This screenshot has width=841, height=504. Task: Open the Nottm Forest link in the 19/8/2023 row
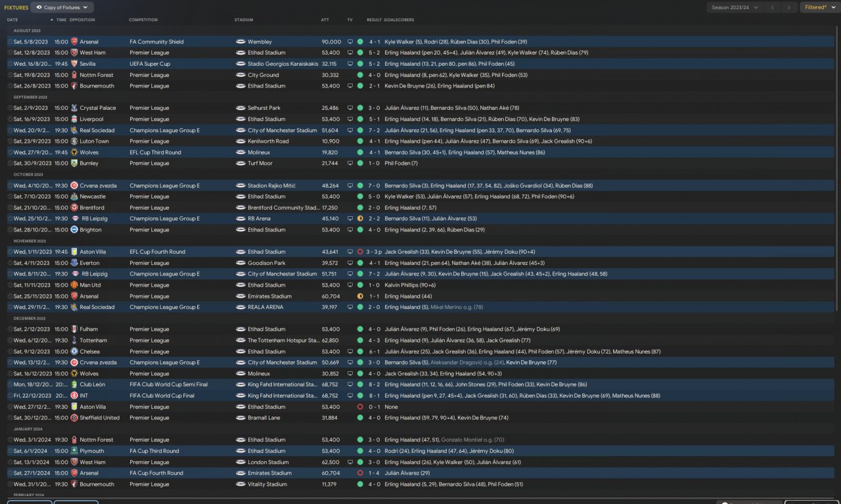[x=96, y=75]
